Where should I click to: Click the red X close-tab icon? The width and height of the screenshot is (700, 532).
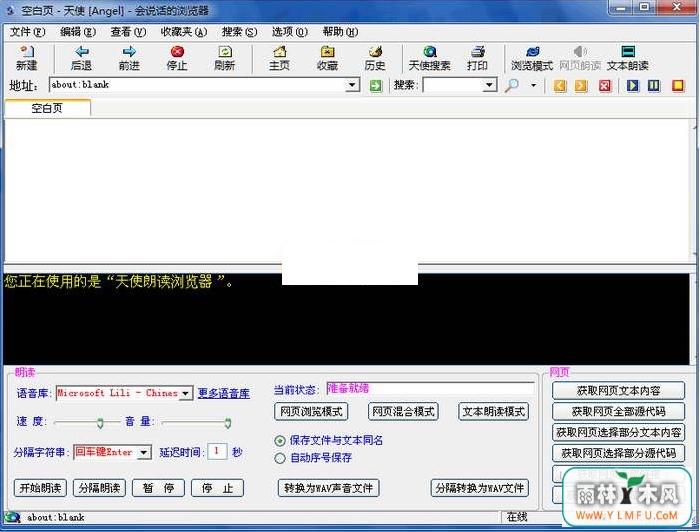pos(605,85)
